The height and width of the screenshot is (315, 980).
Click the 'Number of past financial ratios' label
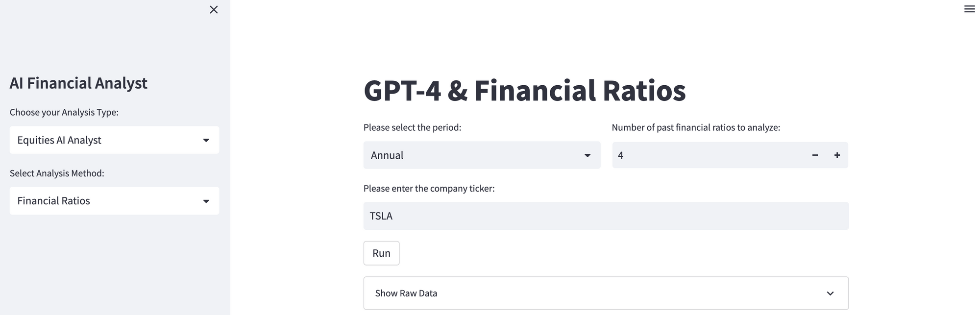pos(696,127)
